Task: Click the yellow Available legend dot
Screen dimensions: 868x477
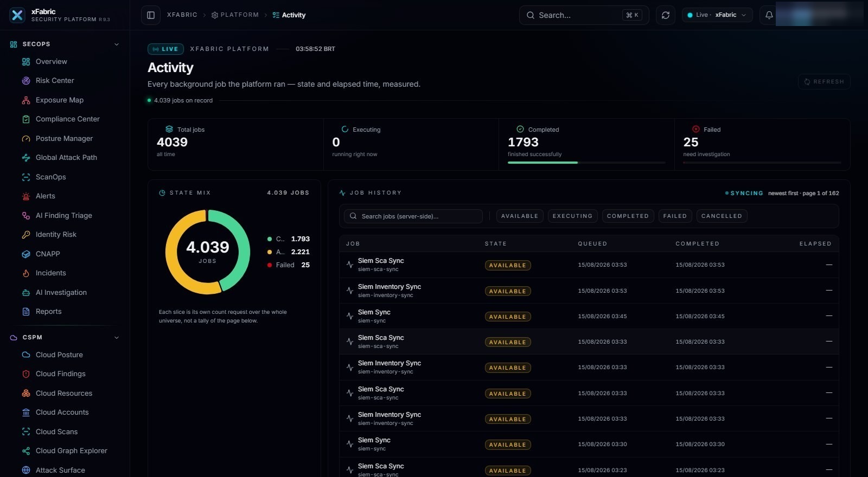Action: (270, 252)
